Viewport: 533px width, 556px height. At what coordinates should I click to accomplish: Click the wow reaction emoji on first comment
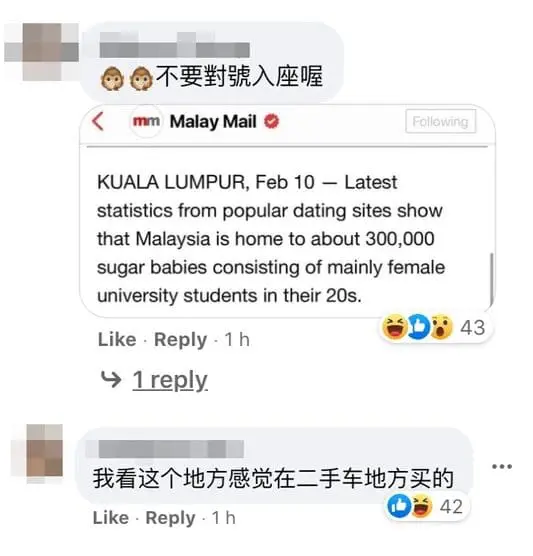coord(442,327)
